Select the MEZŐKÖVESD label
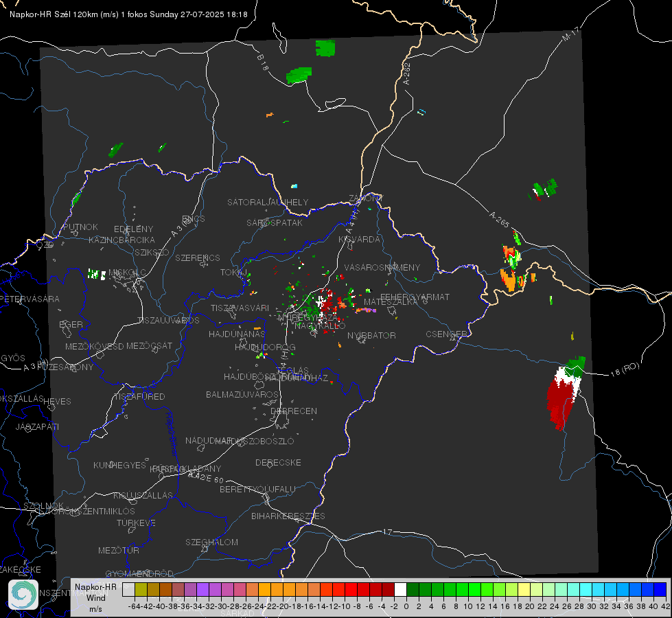The height and width of the screenshot is (618, 672). tap(94, 346)
